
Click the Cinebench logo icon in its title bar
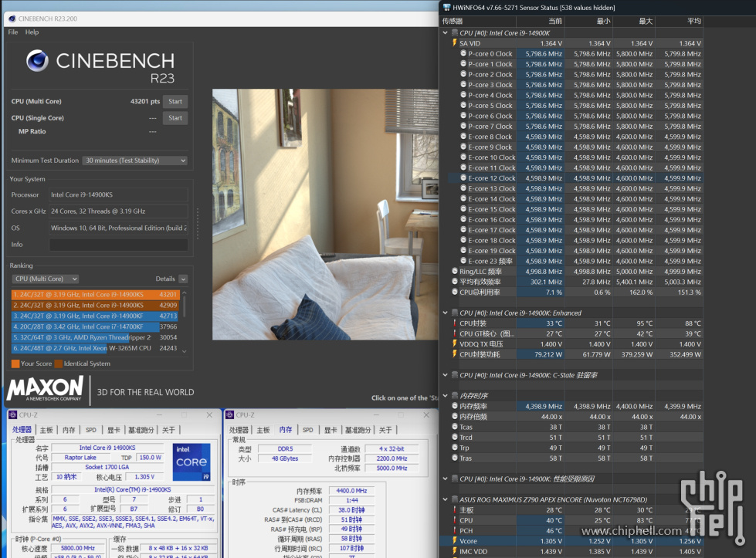coord(12,19)
